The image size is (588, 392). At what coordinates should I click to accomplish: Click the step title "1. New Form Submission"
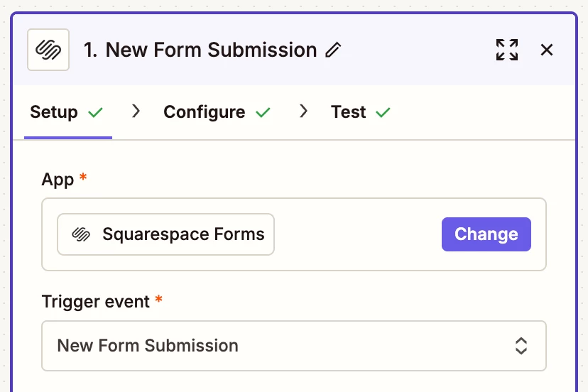point(200,50)
